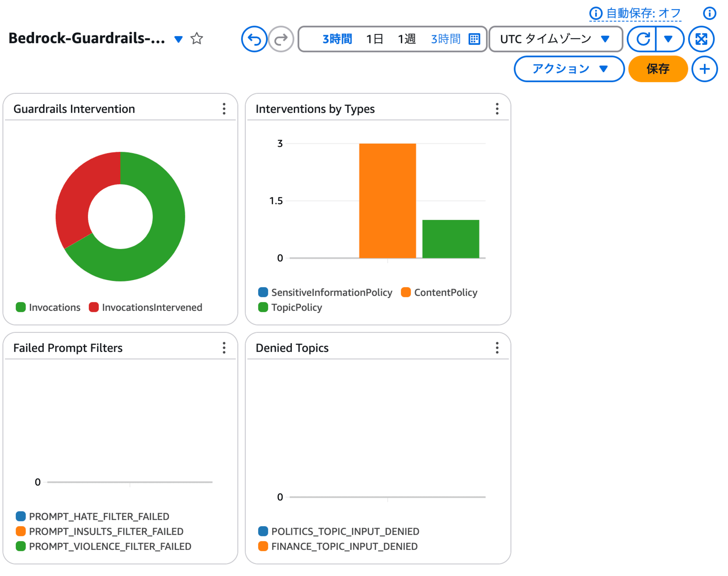Toggle InvocationsIntervened legend swatch
This screenshot has height=576, width=728.
tap(94, 307)
